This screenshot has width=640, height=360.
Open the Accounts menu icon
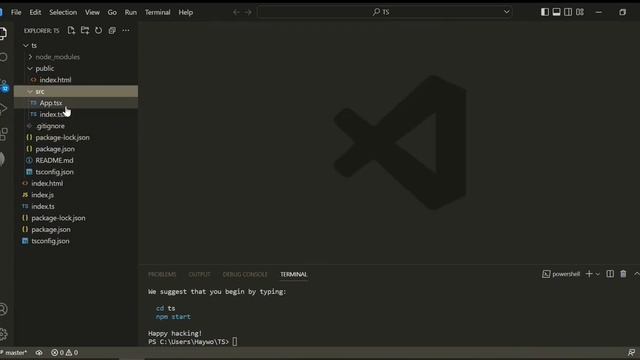pos(3,309)
